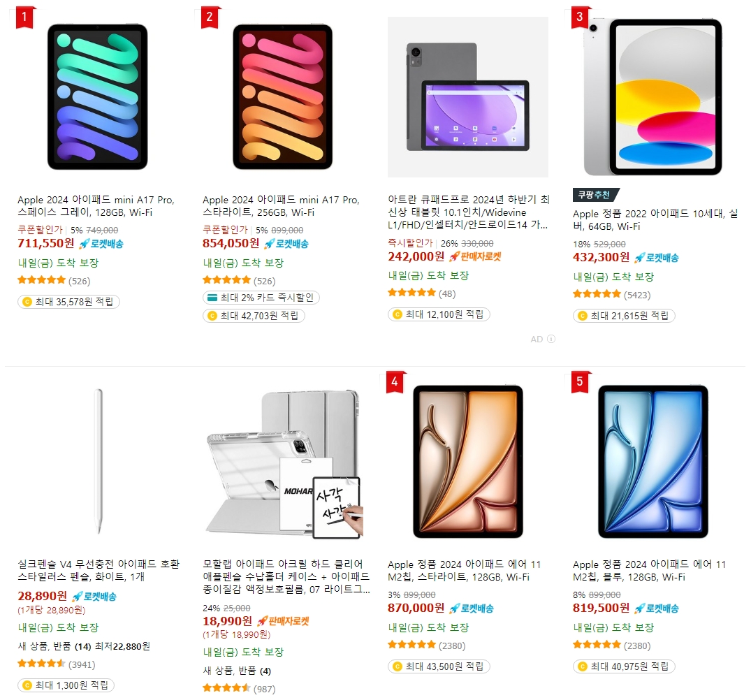Click the star rating with 3941 reviews

(x=57, y=664)
